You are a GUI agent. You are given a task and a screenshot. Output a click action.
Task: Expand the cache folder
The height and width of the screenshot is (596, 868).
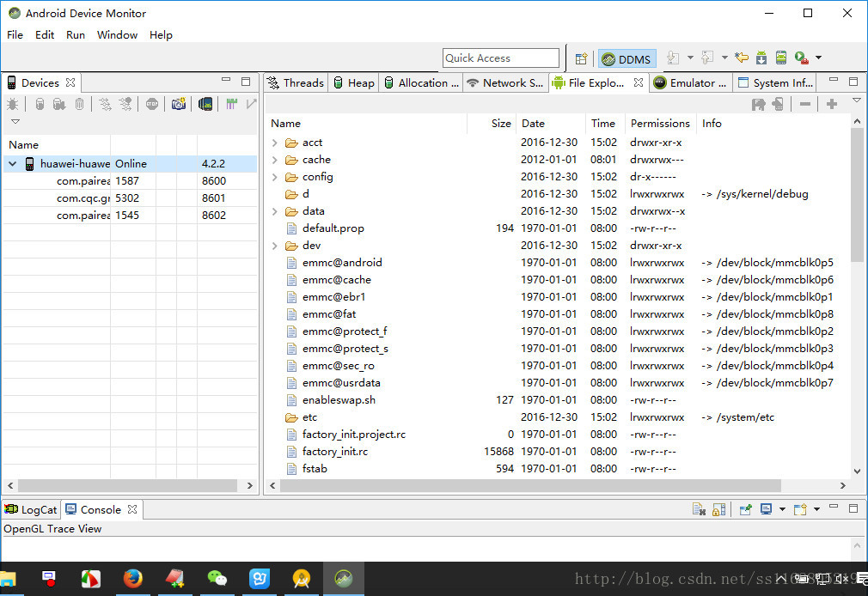274,160
